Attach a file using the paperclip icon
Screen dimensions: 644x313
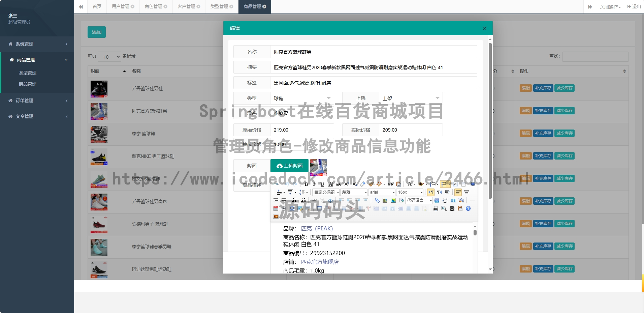tap(377, 200)
